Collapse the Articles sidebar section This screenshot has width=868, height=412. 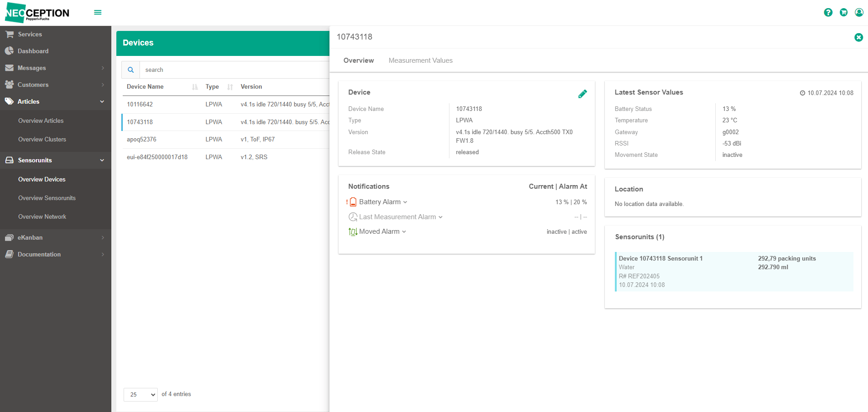click(x=55, y=101)
